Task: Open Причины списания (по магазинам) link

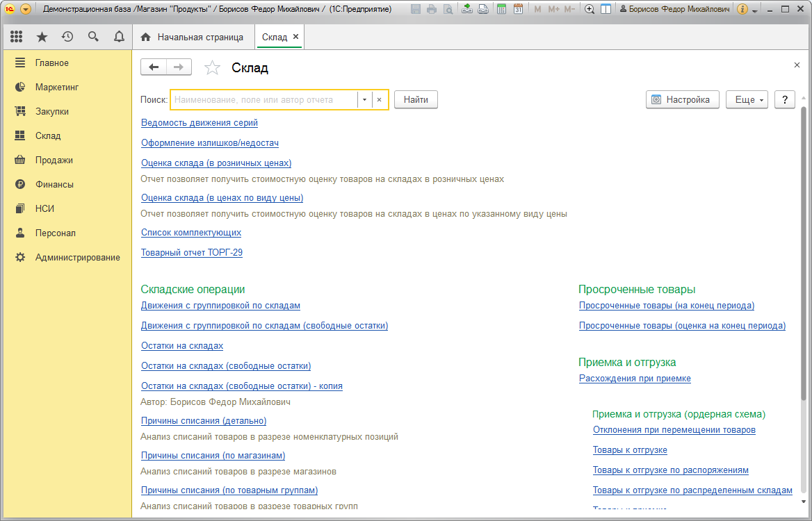Action: pos(213,455)
